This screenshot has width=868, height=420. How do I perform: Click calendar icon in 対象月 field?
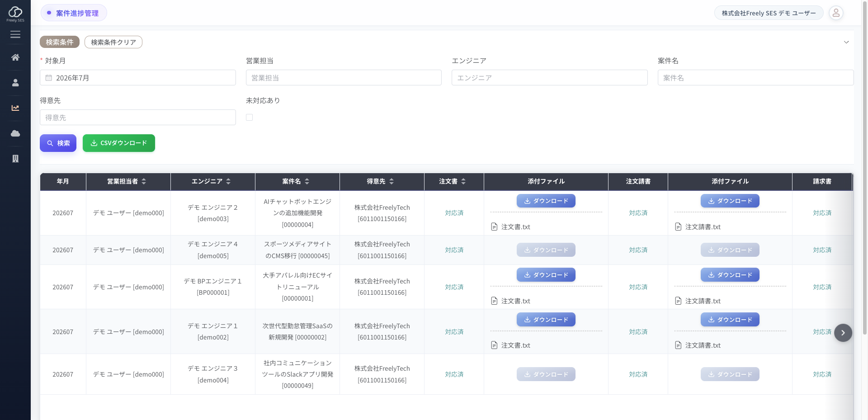pos(49,78)
